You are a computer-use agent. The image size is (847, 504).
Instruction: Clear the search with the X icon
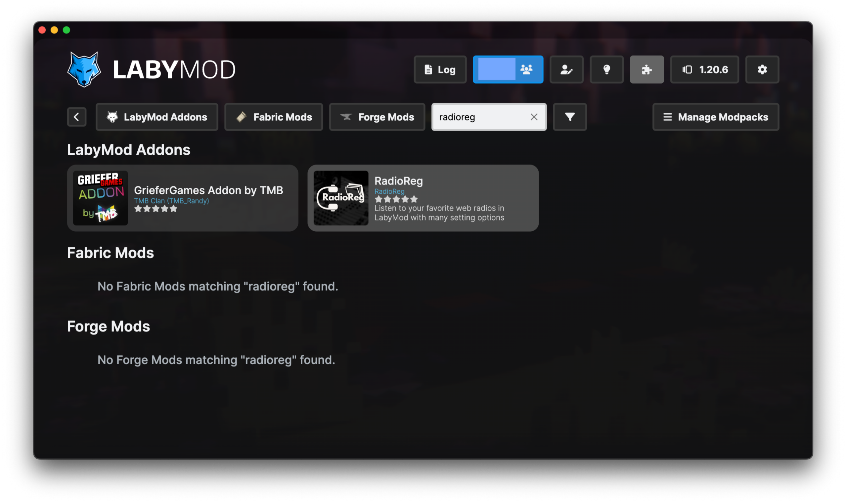(534, 117)
